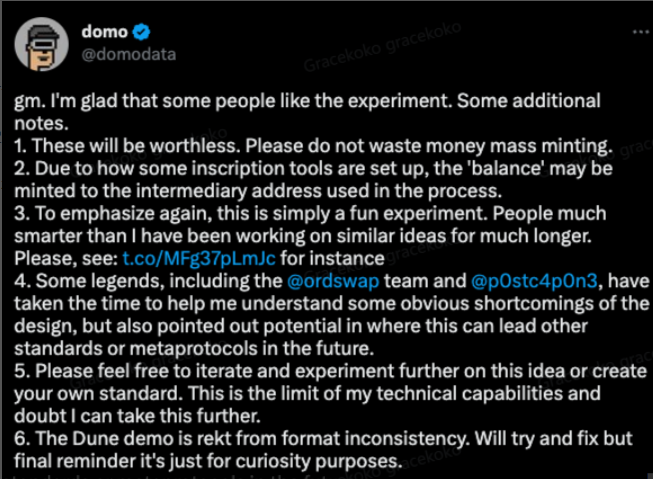Viewport: 653px width, 479px height.
Task: Click note 6 about the Dune demo
Action: pyautogui.click(x=323, y=450)
